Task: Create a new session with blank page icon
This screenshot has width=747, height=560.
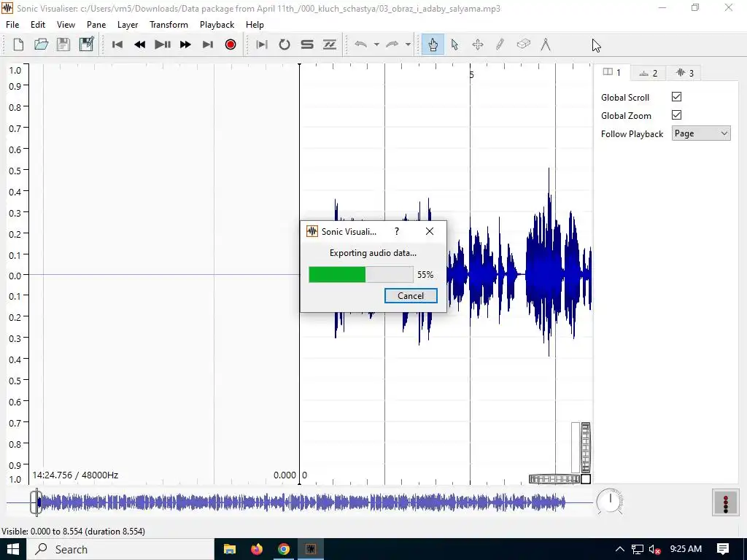Action: coord(18,44)
